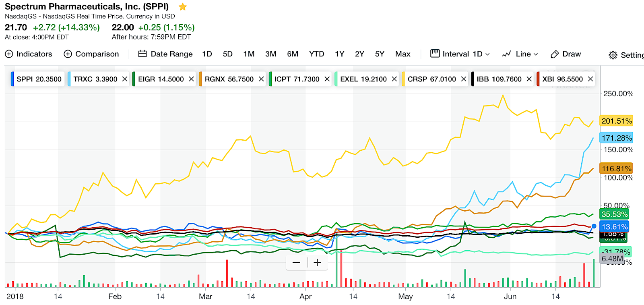Click the Jun label on time axis
This screenshot has width=644, height=305.
[x=510, y=297]
